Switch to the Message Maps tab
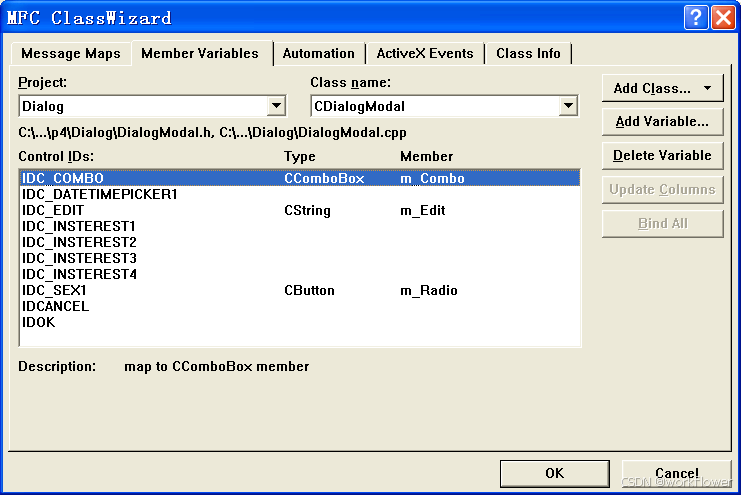This screenshot has width=741, height=495. tap(71, 53)
